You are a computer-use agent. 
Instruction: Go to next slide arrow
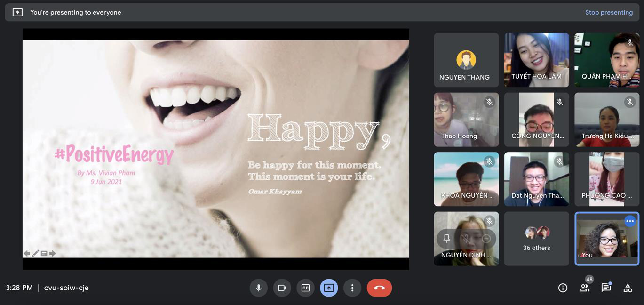pyautogui.click(x=52, y=253)
